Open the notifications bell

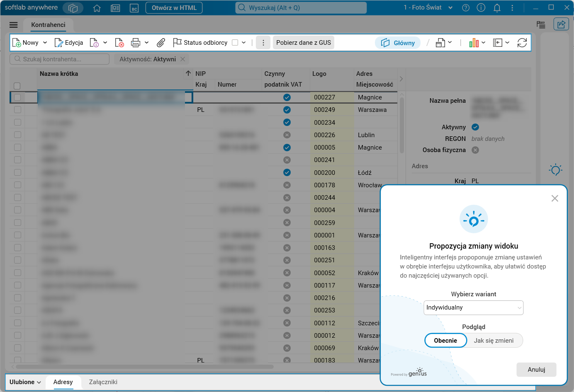coord(497,8)
